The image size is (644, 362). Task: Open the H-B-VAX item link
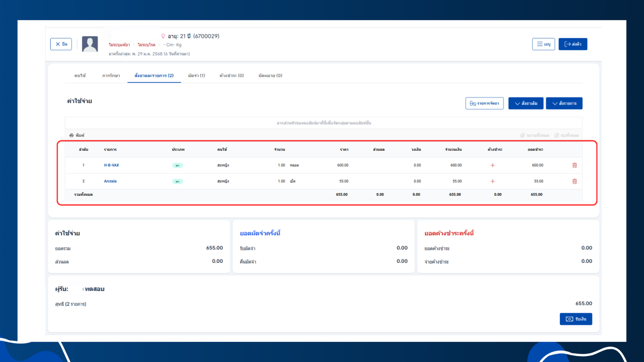pyautogui.click(x=111, y=165)
